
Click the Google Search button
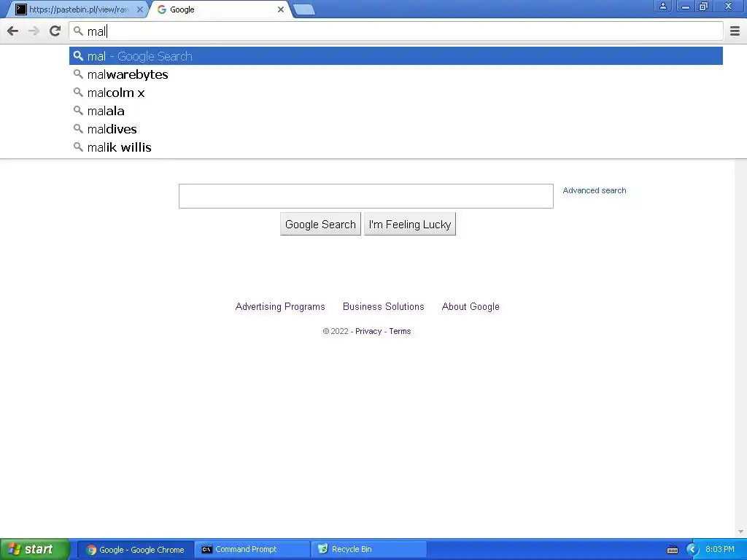pyautogui.click(x=321, y=225)
